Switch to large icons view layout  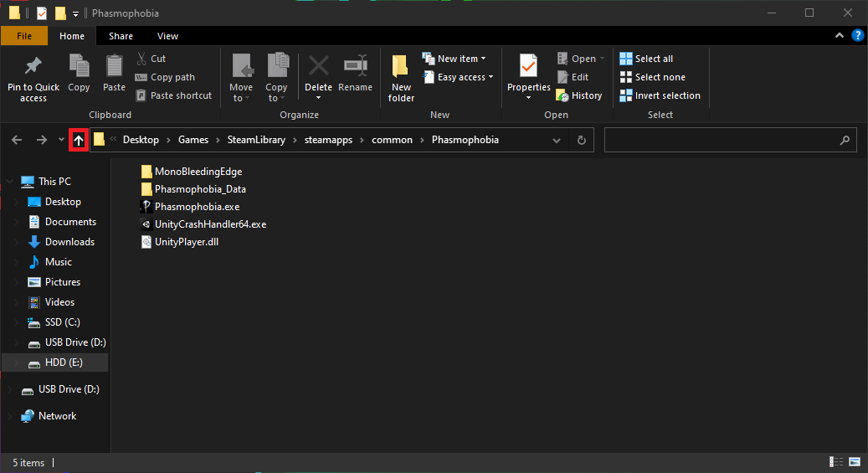pyautogui.click(x=855, y=462)
